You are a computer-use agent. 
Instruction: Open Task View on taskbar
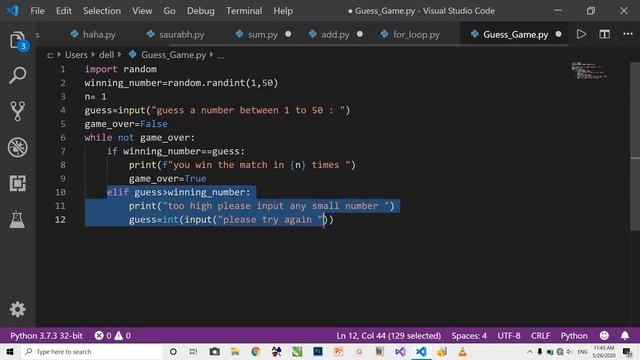[x=193, y=351]
